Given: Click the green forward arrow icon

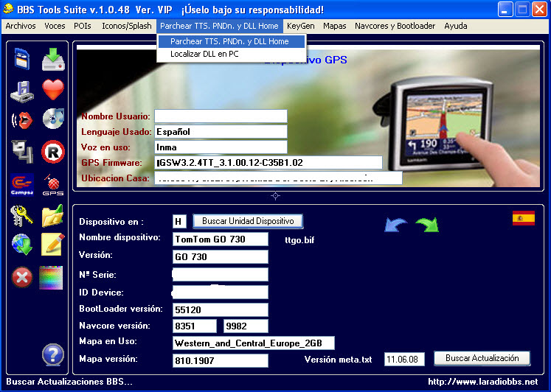Looking at the screenshot, I should pos(427,225).
